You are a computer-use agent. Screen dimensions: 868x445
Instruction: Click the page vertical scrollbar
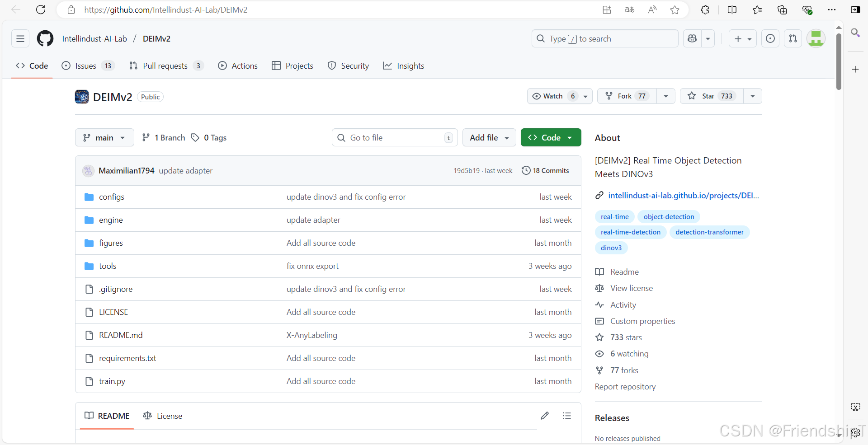[x=839, y=62]
